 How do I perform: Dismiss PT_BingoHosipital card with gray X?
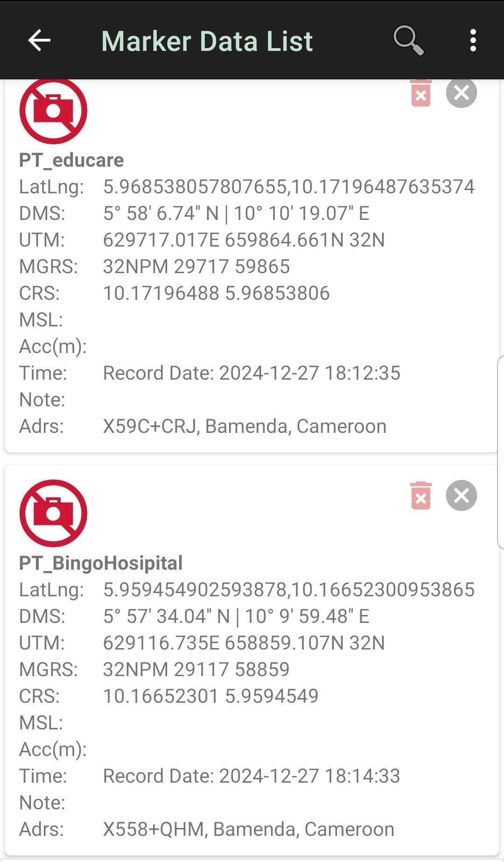(461, 495)
